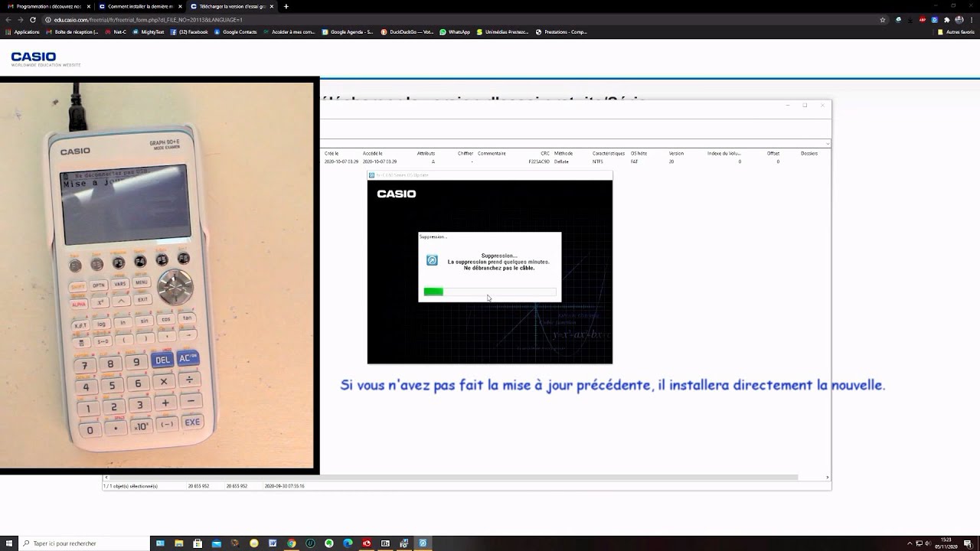The width and height of the screenshot is (980, 551).
Task: Select the 'Télécharger la version d'essai' tab
Action: tap(231, 6)
